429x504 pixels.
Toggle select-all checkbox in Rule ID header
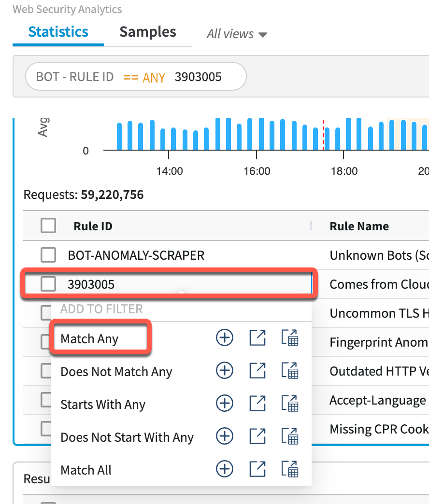click(x=48, y=225)
